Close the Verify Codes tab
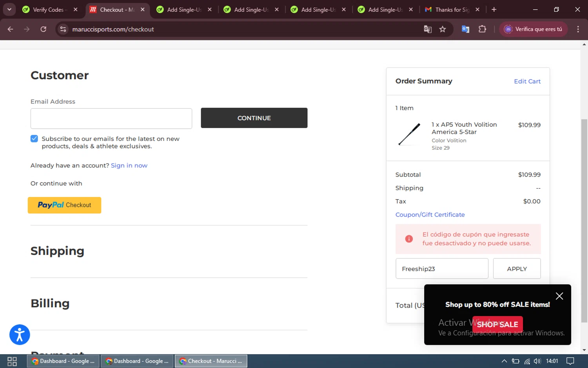The width and height of the screenshot is (588, 368). [x=76, y=9]
